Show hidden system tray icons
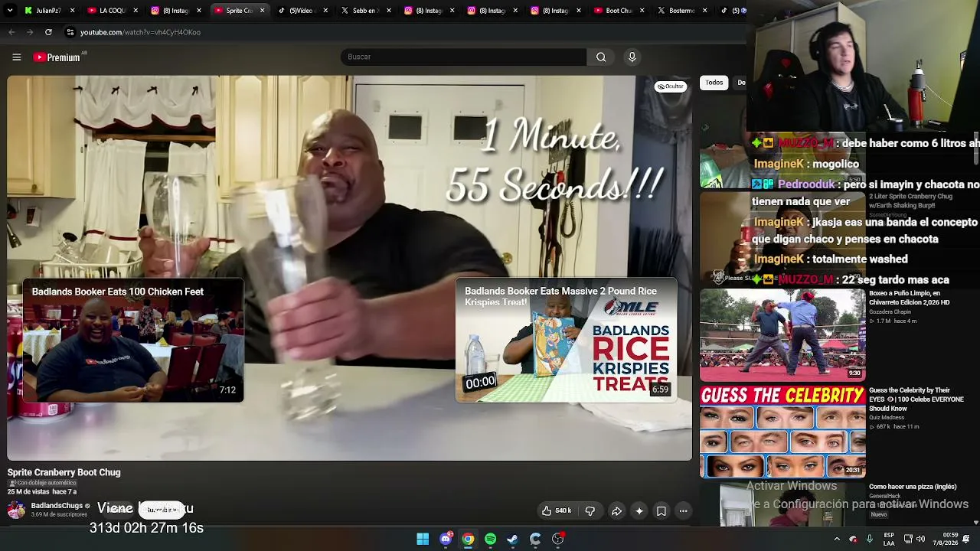The height and width of the screenshot is (551, 980). [x=837, y=539]
